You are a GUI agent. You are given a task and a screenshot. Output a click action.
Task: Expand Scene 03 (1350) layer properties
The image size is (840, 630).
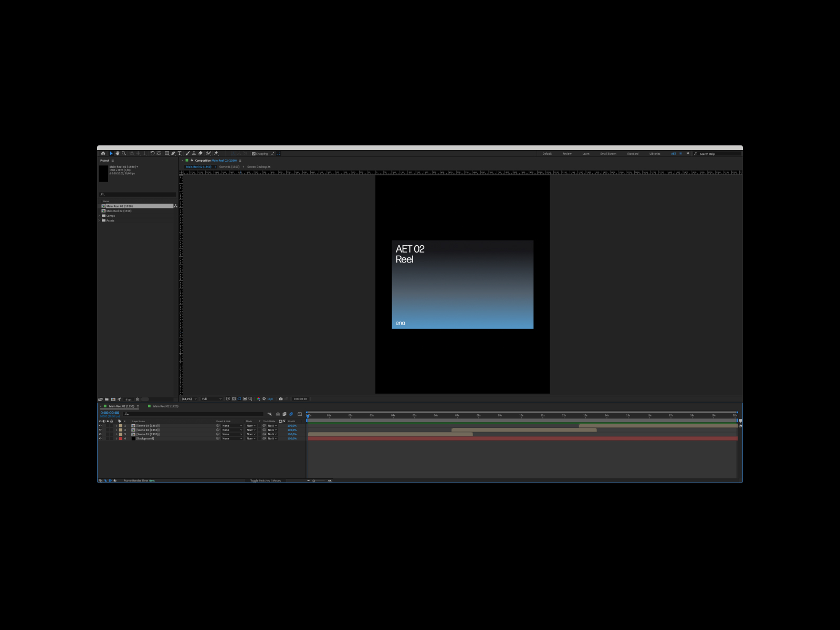coord(117,426)
